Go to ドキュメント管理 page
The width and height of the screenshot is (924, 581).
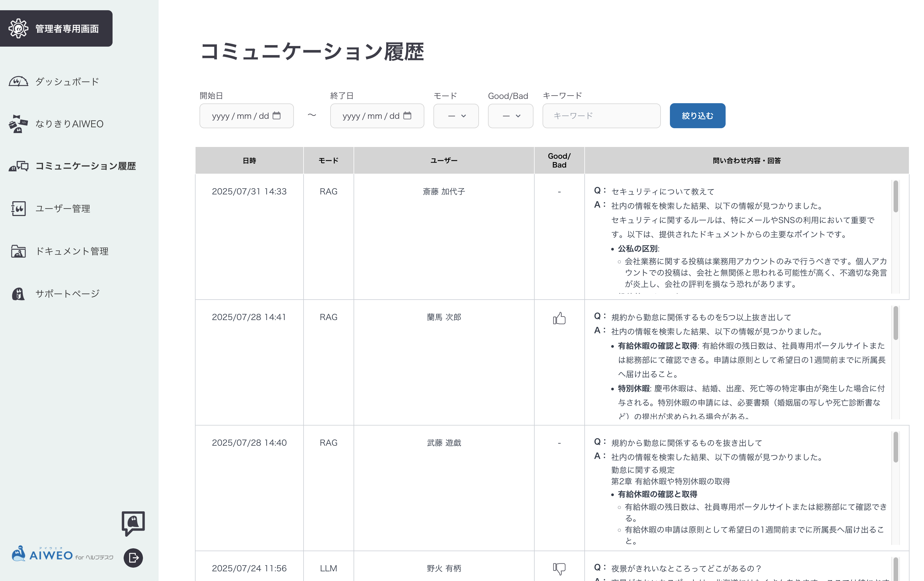click(x=72, y=251)
